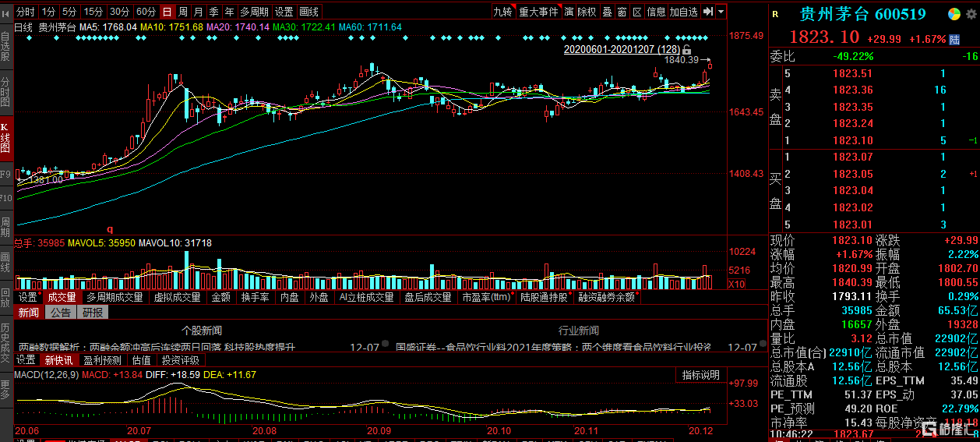The image size is (980, 442).
Task: Click the purple q marker under the chart
Action: [110, 229]
